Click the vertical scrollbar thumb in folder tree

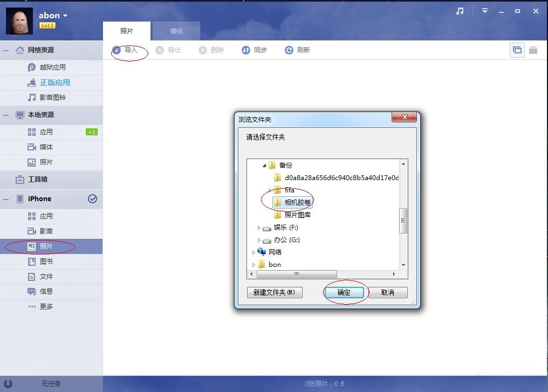click(x=403, y=221)
